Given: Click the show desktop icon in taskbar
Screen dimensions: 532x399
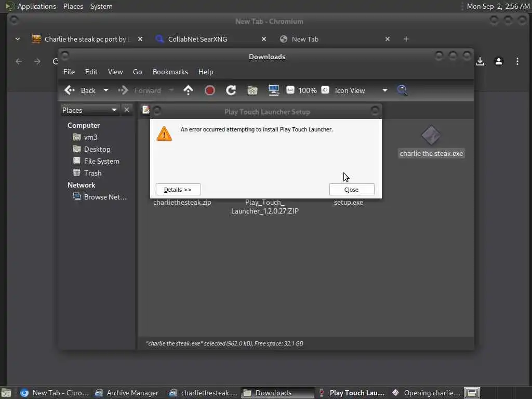Looking at the screenshot, I should coord(6,393).
